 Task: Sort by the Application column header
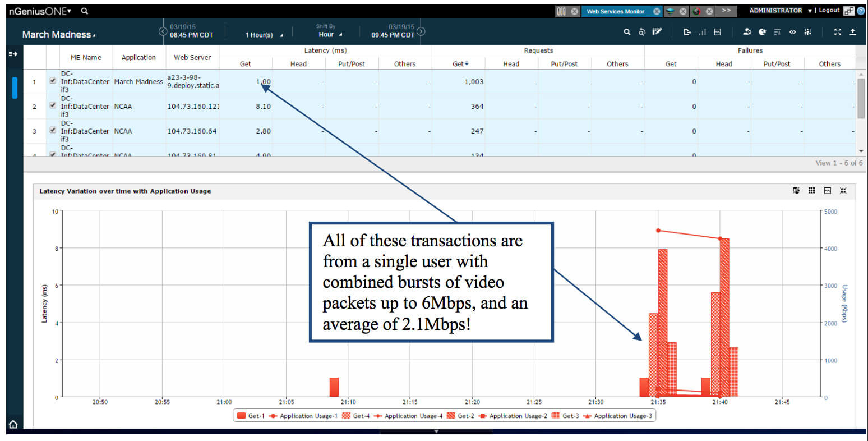[138, 57]
